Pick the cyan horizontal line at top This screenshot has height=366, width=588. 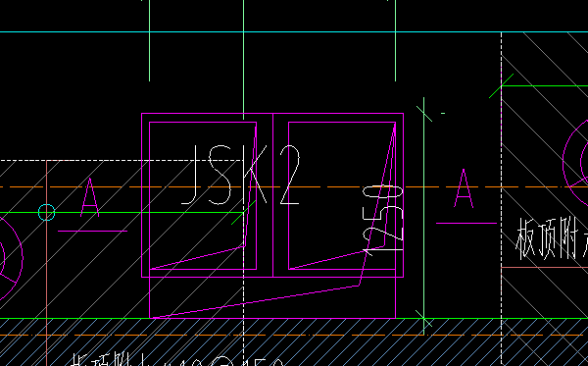tap(294, 32)
